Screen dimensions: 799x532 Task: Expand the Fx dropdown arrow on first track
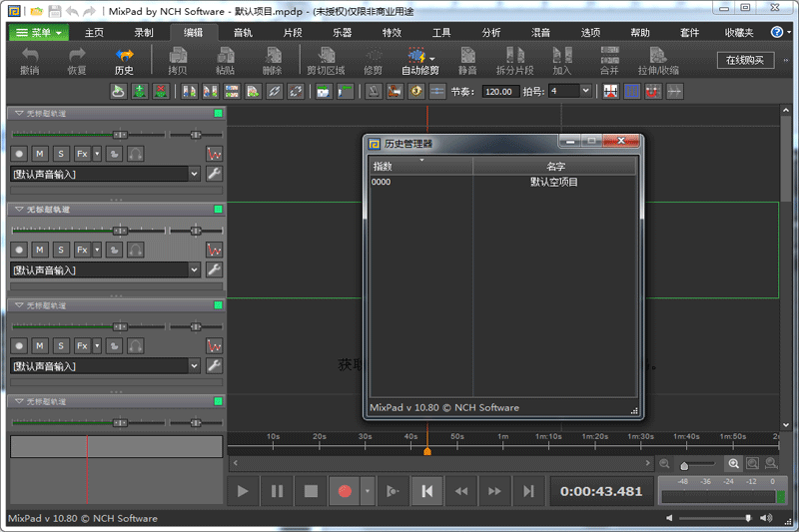(97, 154)
